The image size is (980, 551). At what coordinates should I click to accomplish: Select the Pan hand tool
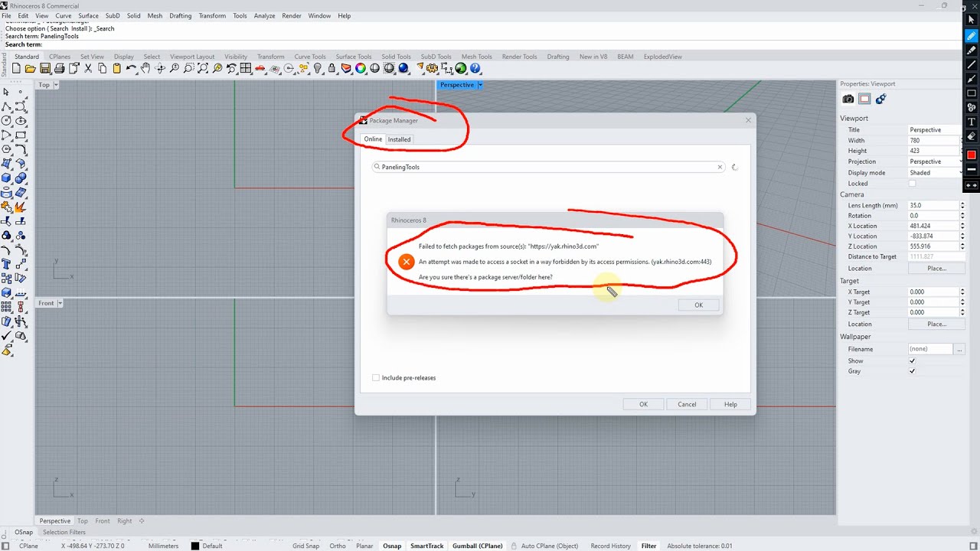pos(145,68)
